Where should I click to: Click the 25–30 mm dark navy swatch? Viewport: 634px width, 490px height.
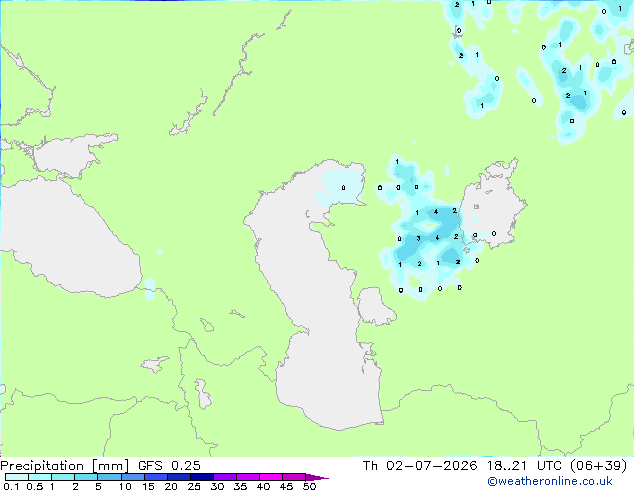coord(201,477)
